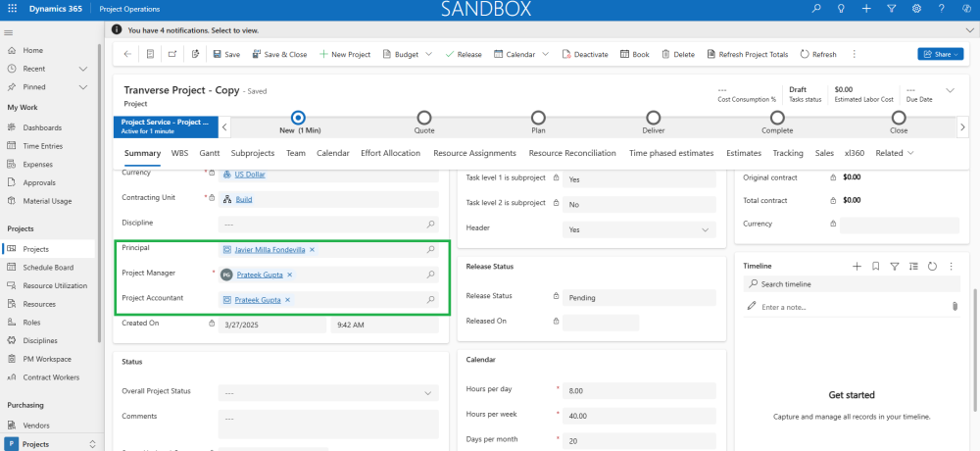Screen dimensions: 980x451
Task: Select the New stage circle
Action: pos(299,118)
